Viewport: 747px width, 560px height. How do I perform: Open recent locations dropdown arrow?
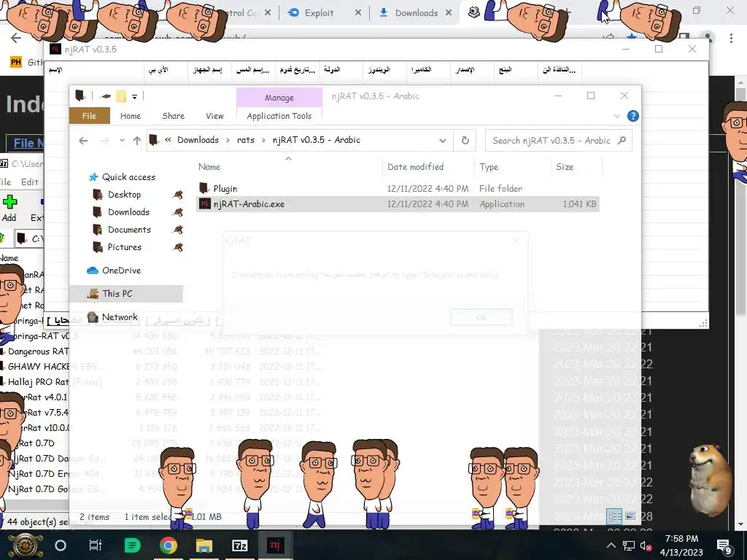pos(122,141)
